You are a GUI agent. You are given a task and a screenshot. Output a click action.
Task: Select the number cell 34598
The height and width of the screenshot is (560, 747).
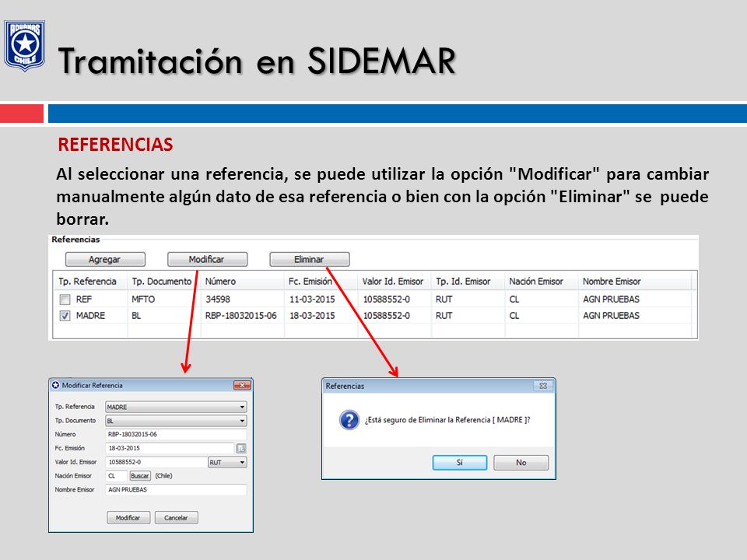[x=218, y=299]
